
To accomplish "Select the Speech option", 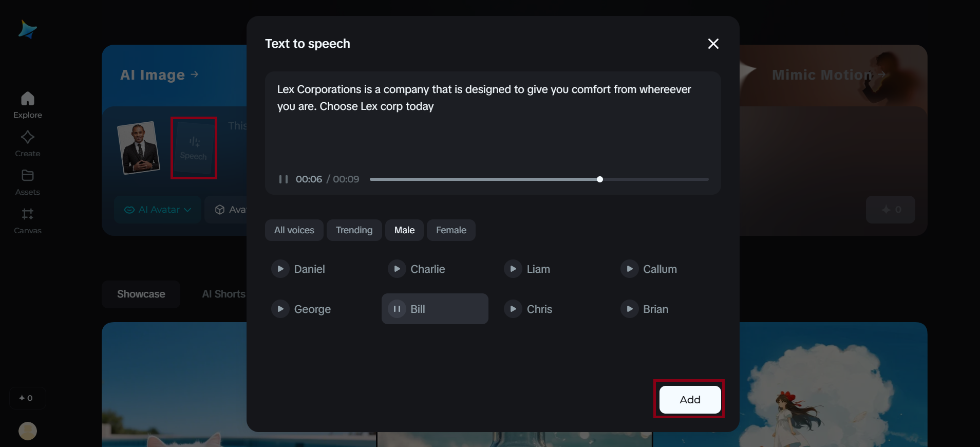I will [x=194, y=148].
